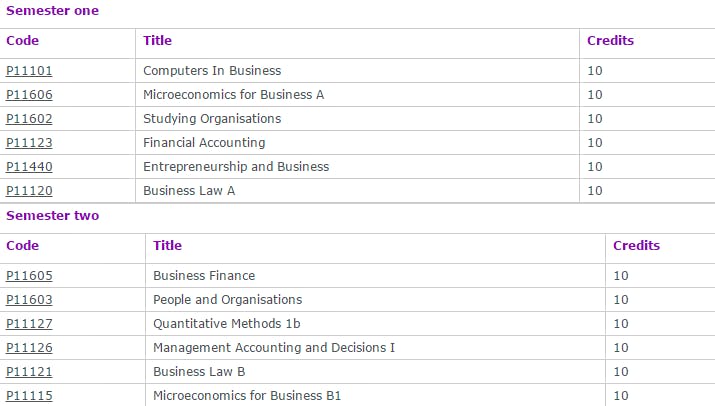The image size is (715, 406).
Task: Open the P11603 module link
Action: pos(29,300)
